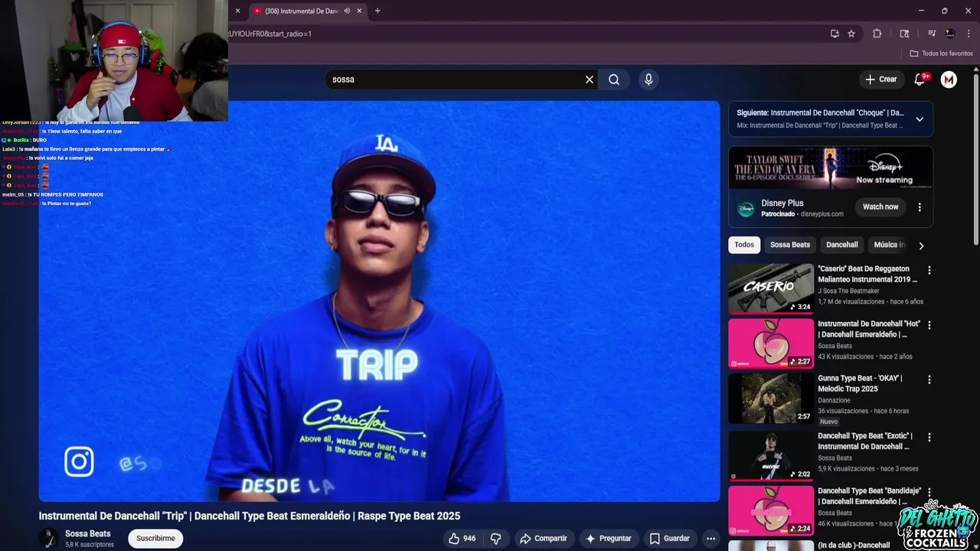Viewport: 980px width, 551px height.
Task: Click the Crear button
Action: click(x=880, y=80)
